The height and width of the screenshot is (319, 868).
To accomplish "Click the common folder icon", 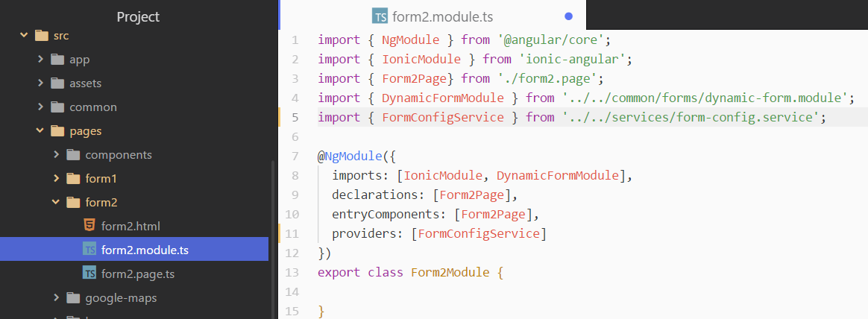I will coord(57,107).
